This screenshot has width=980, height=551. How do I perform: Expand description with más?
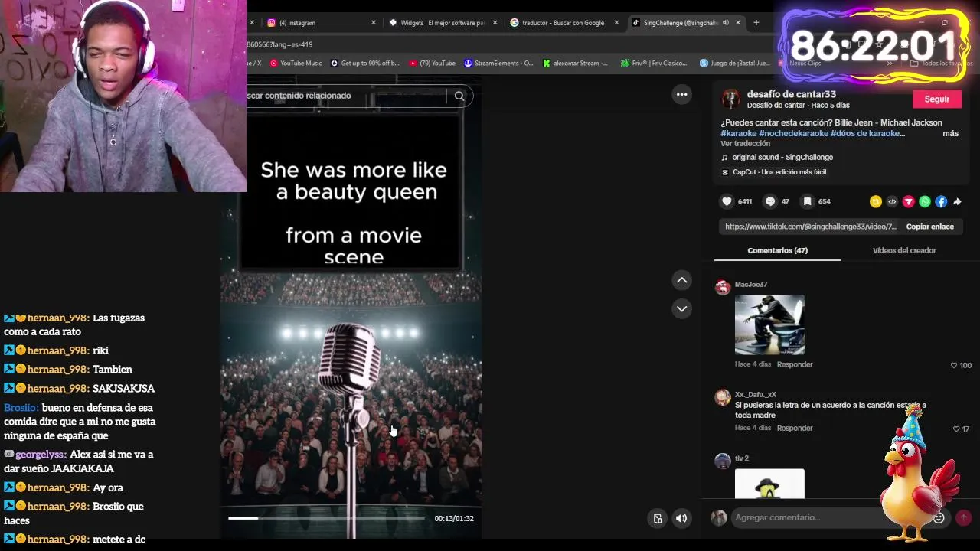[x=950, y=133]
